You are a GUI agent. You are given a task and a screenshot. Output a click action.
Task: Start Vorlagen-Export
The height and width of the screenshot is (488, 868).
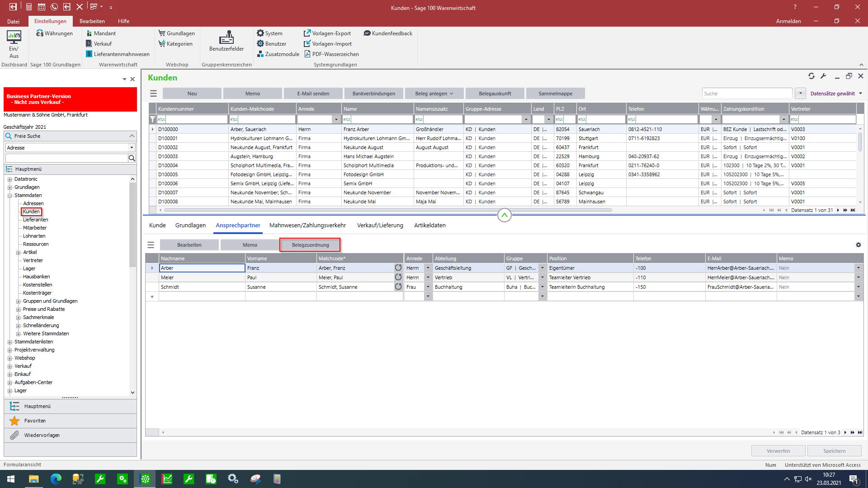pyautogui.click(x=327, y=33)
